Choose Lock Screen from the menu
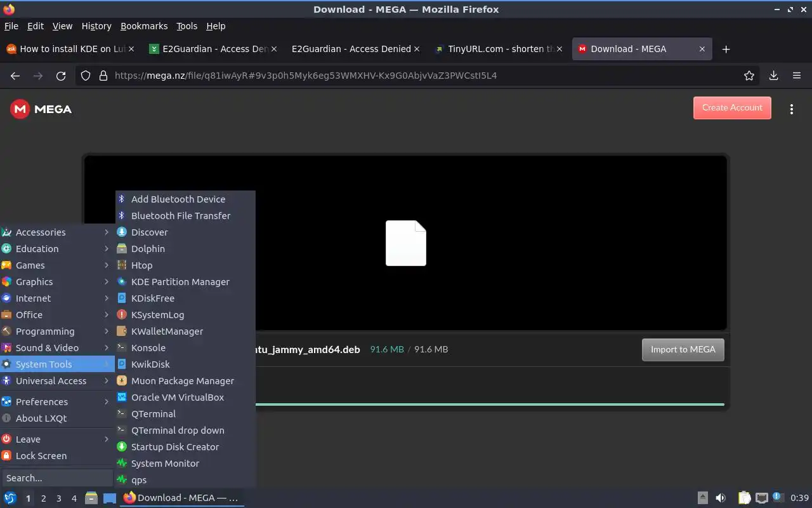 coord(57,455)
